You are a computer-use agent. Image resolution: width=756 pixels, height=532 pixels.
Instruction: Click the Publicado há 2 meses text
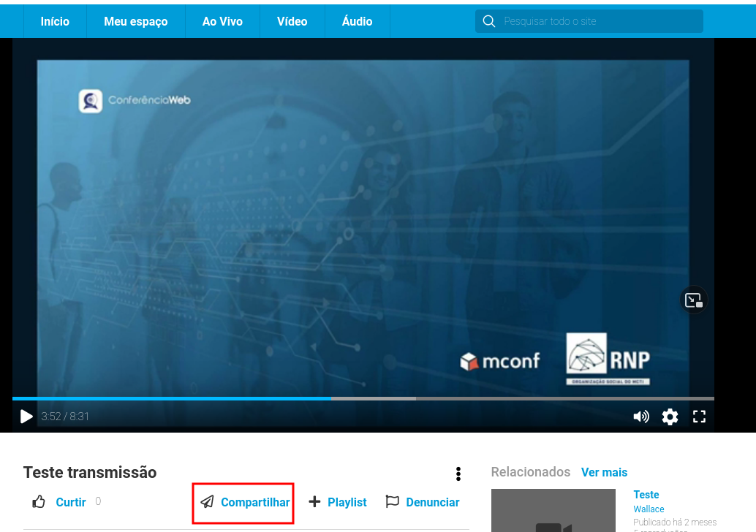675,522
